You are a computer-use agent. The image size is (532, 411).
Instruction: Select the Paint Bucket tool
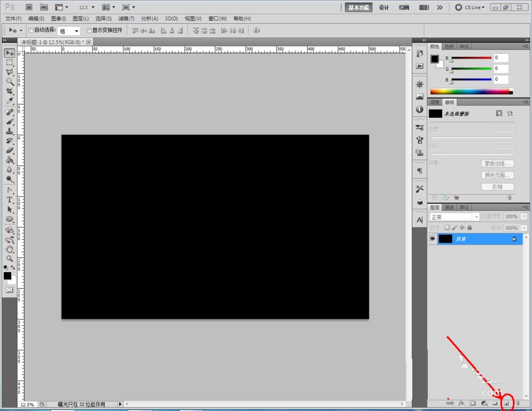[10, 160]
